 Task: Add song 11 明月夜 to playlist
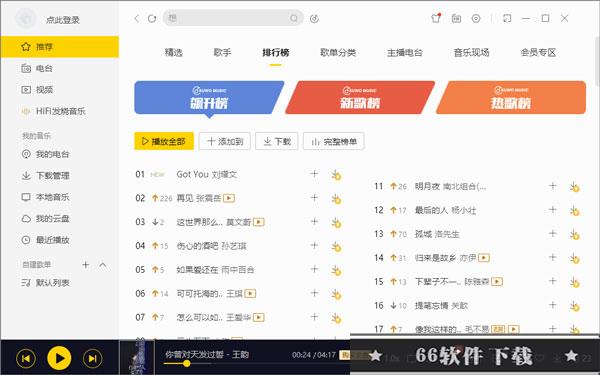tap(553, 186)
